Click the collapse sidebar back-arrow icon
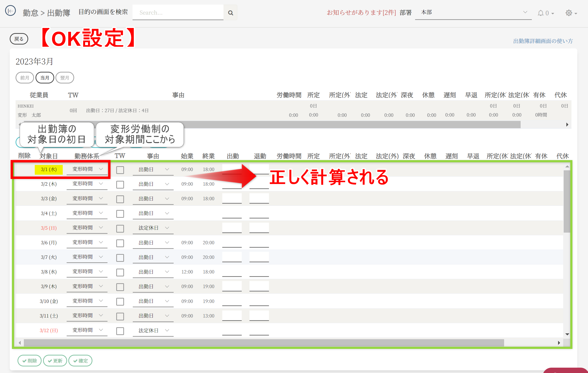The image size is (588, 373). [x=10, y=11]
